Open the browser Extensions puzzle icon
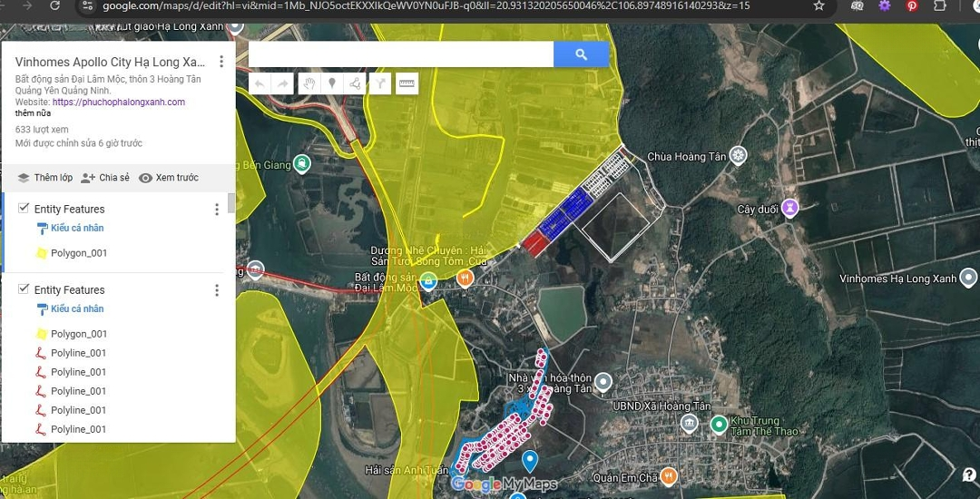This screenshot has height=499, width=980. pos(939,5)
